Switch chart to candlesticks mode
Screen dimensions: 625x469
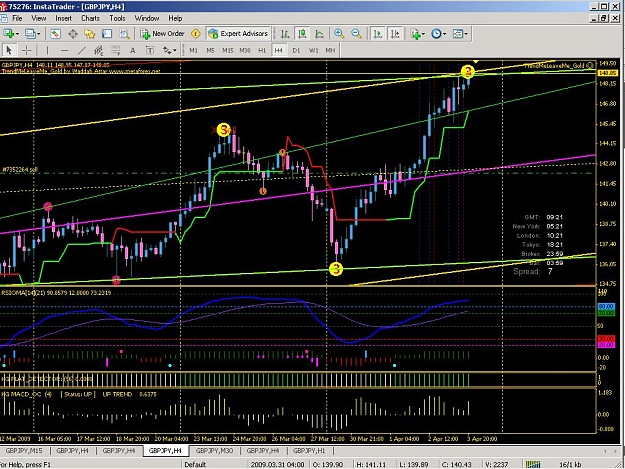302,34
